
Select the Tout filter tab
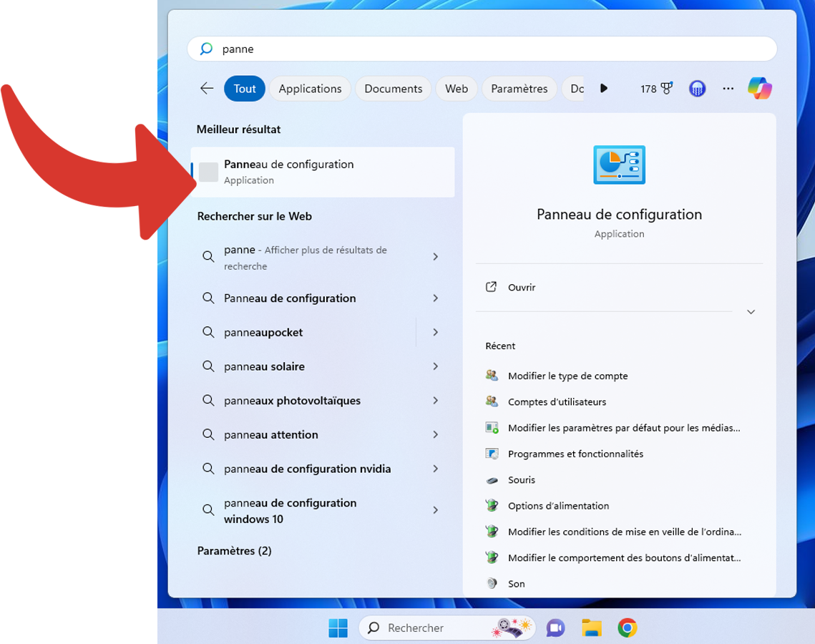244,88
